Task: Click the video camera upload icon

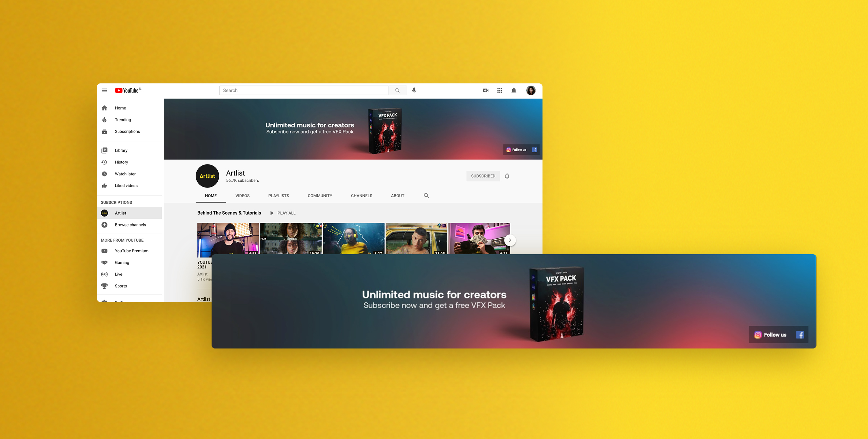Action: pos(486,90)
